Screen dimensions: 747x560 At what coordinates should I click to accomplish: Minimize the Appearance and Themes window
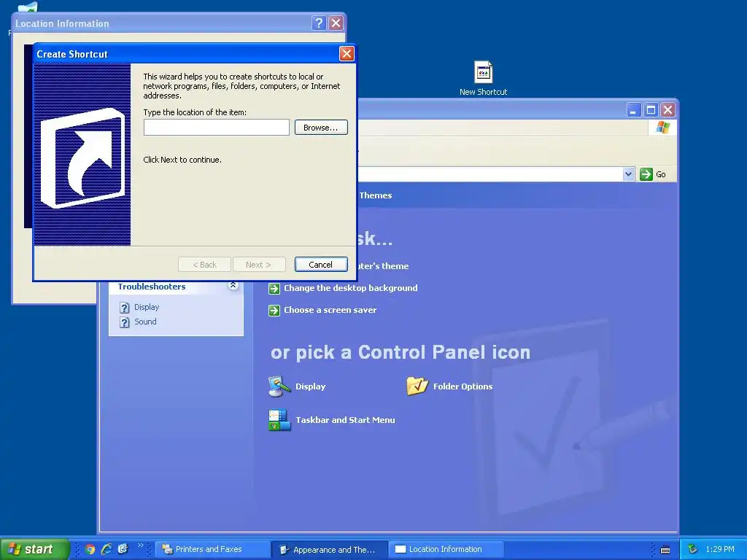[x=633, y=110]
